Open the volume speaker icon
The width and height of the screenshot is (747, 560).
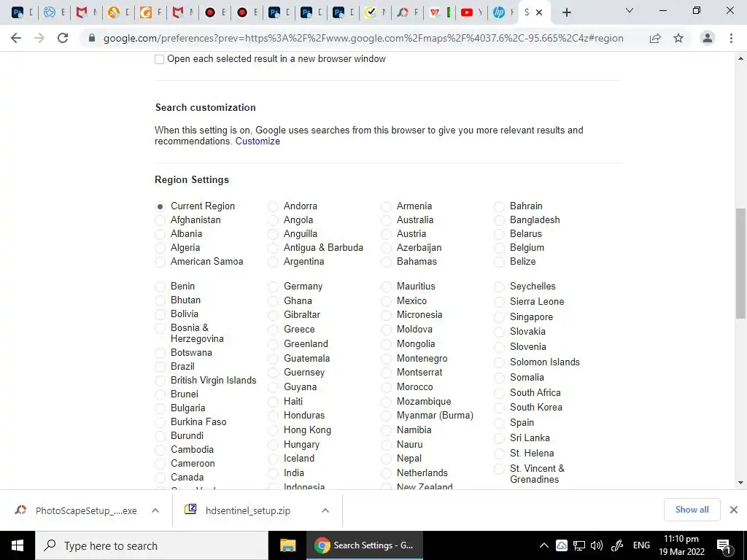point(597,545)
